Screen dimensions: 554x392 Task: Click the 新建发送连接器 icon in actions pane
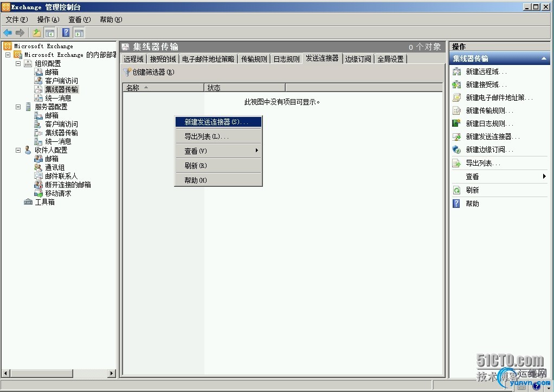456,136
